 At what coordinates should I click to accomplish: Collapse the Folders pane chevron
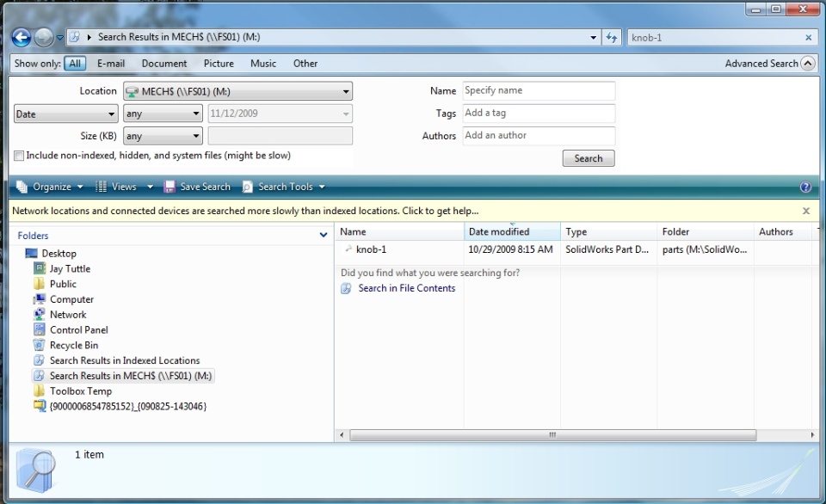324,235
